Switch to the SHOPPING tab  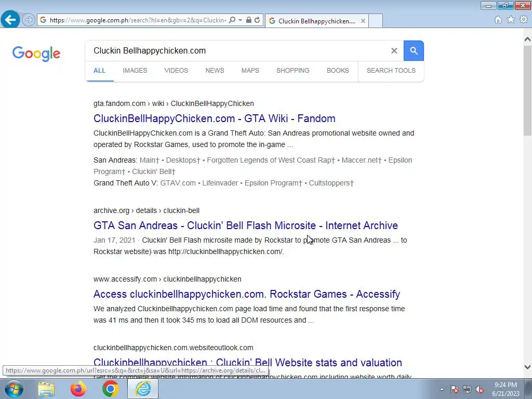tap(293, 71)
